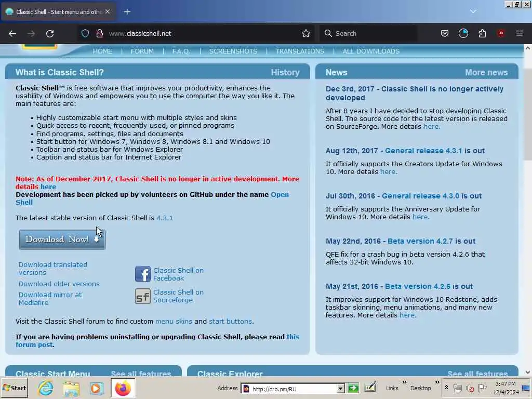Expand the taskbar Address dropdown
Viewport: 532px width, 399px height.
point(340,389)
